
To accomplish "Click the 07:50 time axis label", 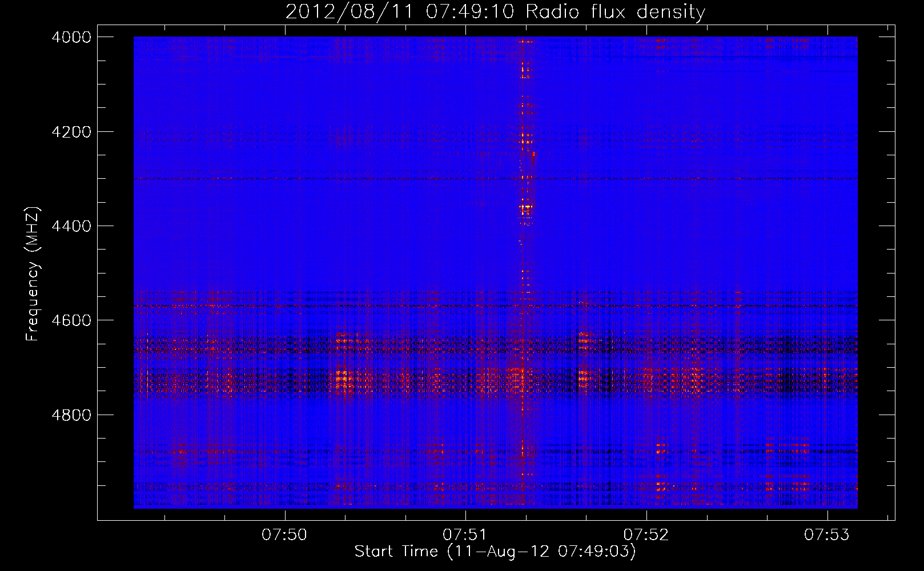I will point(284,535).
